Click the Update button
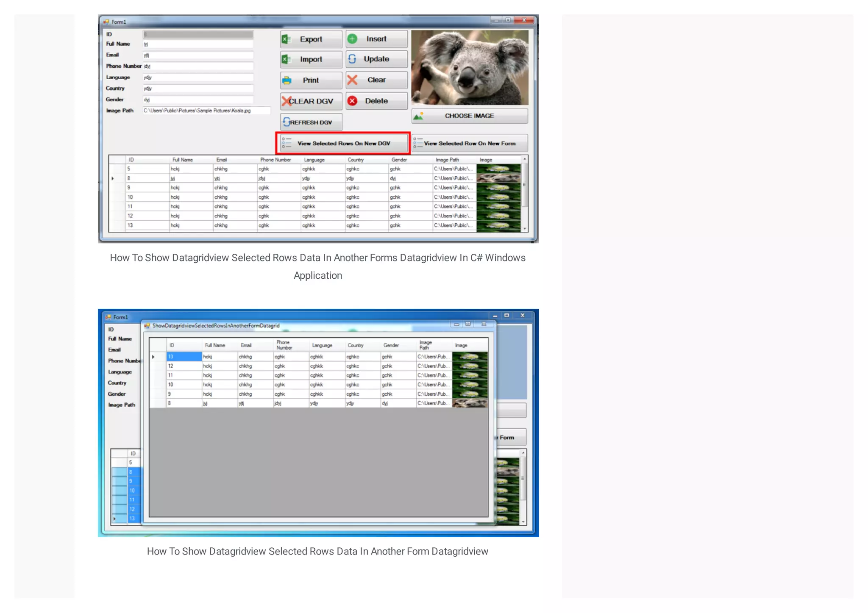 376,59
